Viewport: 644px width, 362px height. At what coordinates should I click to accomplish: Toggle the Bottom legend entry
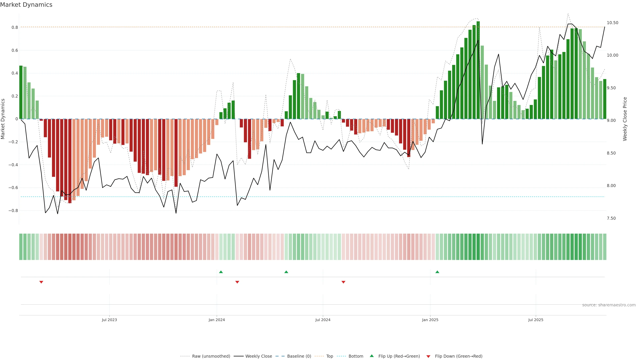[x=356, y=356]
